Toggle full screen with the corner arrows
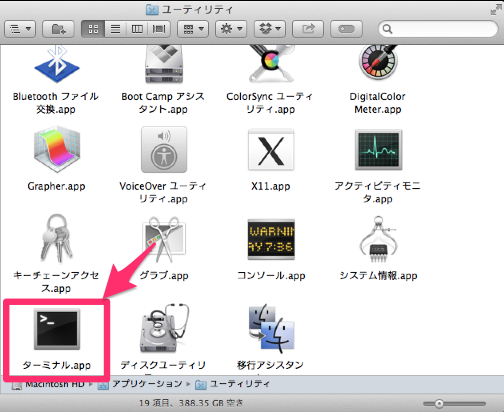This screenshot has height=412, width=504. [495, 10]
